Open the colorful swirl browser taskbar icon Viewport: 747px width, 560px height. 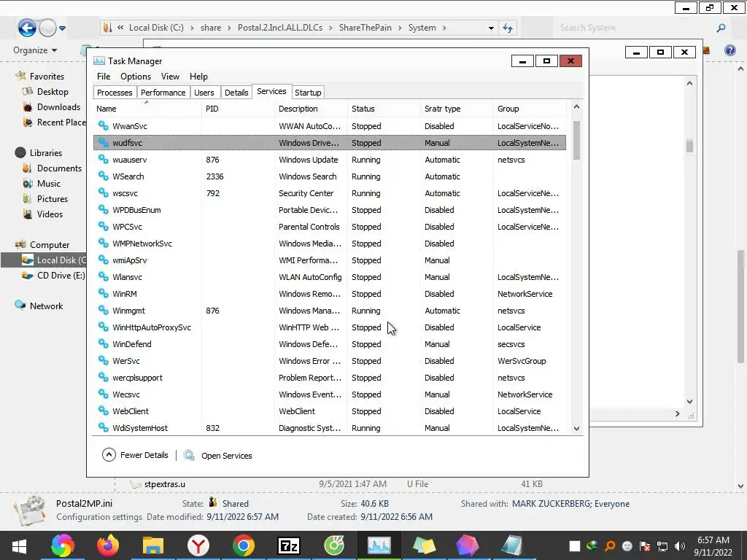coord(63,545)
